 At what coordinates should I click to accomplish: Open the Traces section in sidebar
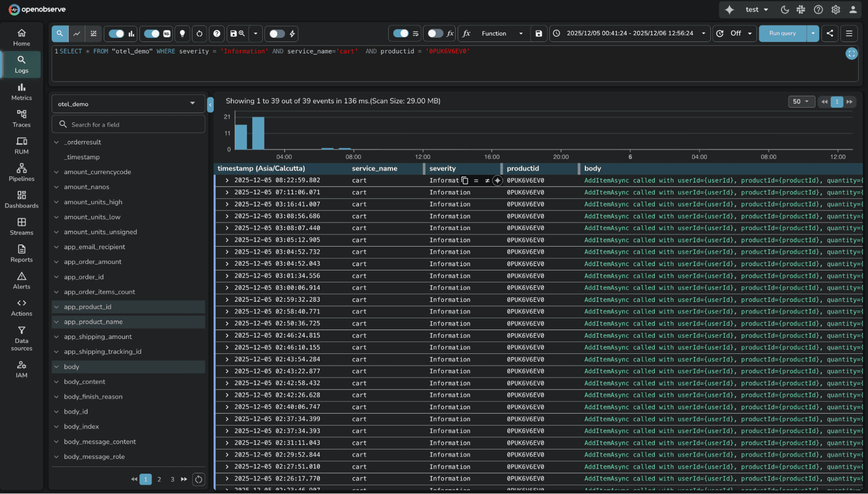tap(21, 118)
